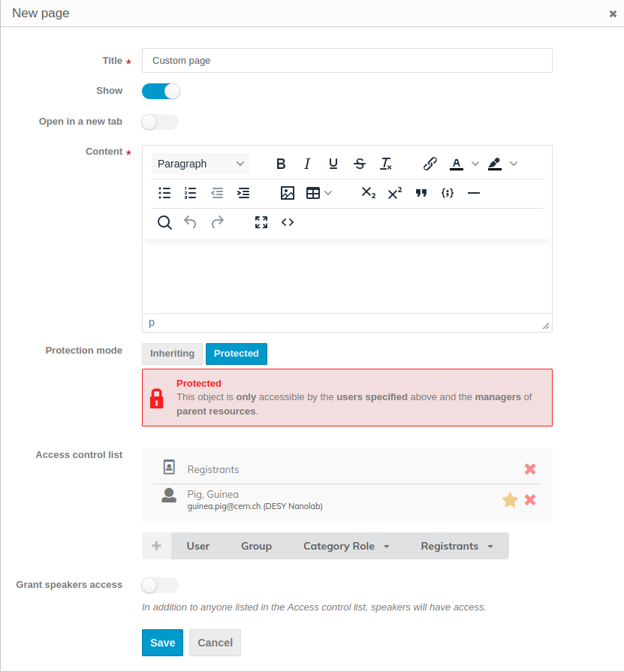The image size is (624, 672).
Task: Redo the last edit
Action: click(x=217, y=222)
